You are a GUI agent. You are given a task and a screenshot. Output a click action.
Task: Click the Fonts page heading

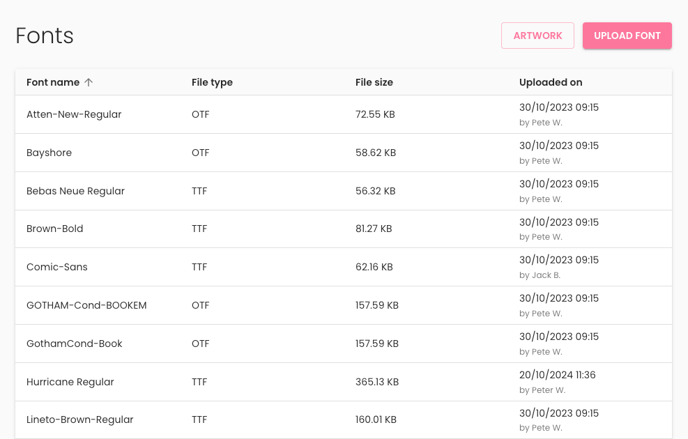coord(44,36)
